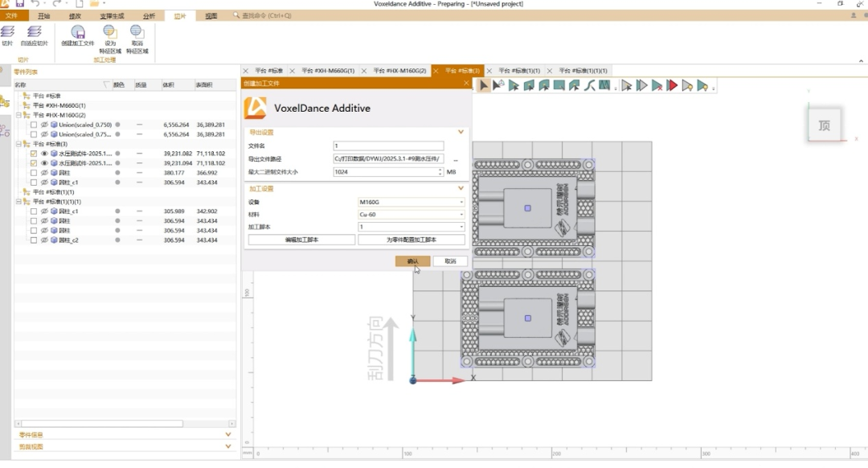Switch to the 平台 #标准(1)(1)(1) document tab
Image resolution: width=868 pixels, height=468 pixels.
[583, 71]
